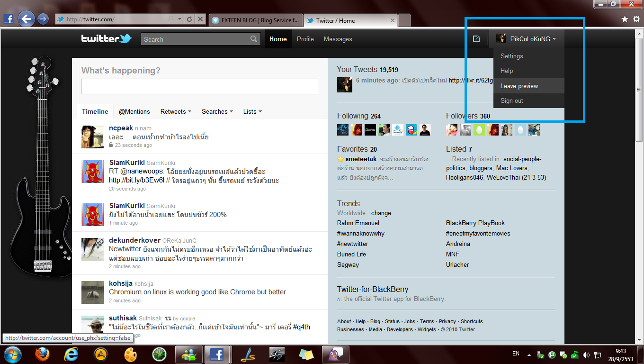Switch to the Timeline tab
This screenshot has width=644, height=364.
coord(95,111)
